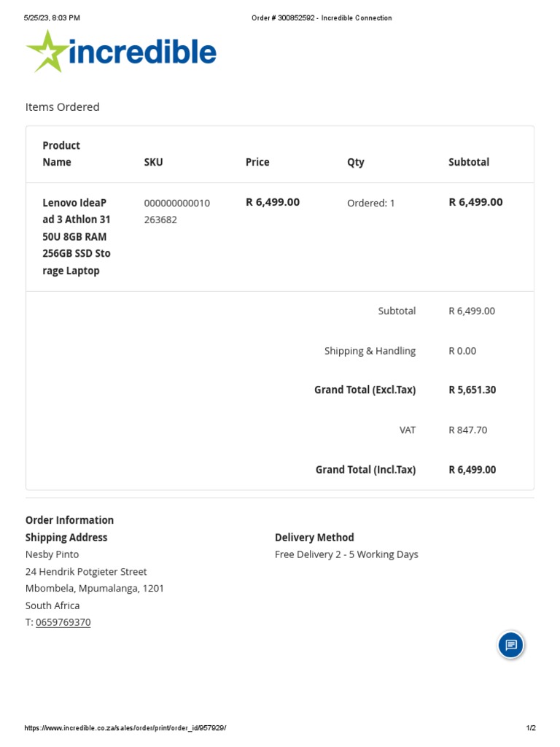
Task: Select the SKU number 000000000010263682
Action: 176,211
